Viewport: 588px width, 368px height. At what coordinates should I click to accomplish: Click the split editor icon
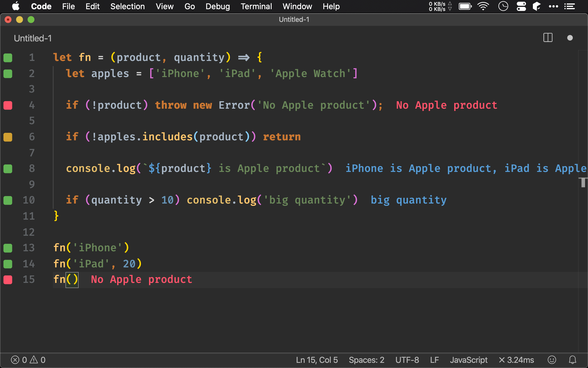[x=548, y=38]
